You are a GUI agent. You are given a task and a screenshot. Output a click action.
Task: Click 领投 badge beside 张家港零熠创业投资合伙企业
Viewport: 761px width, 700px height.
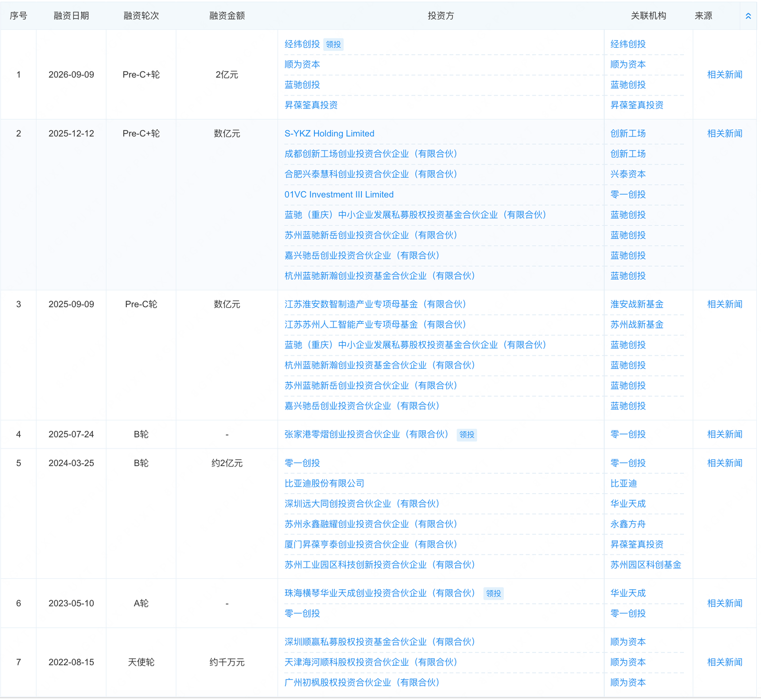[x=467, y=435]
